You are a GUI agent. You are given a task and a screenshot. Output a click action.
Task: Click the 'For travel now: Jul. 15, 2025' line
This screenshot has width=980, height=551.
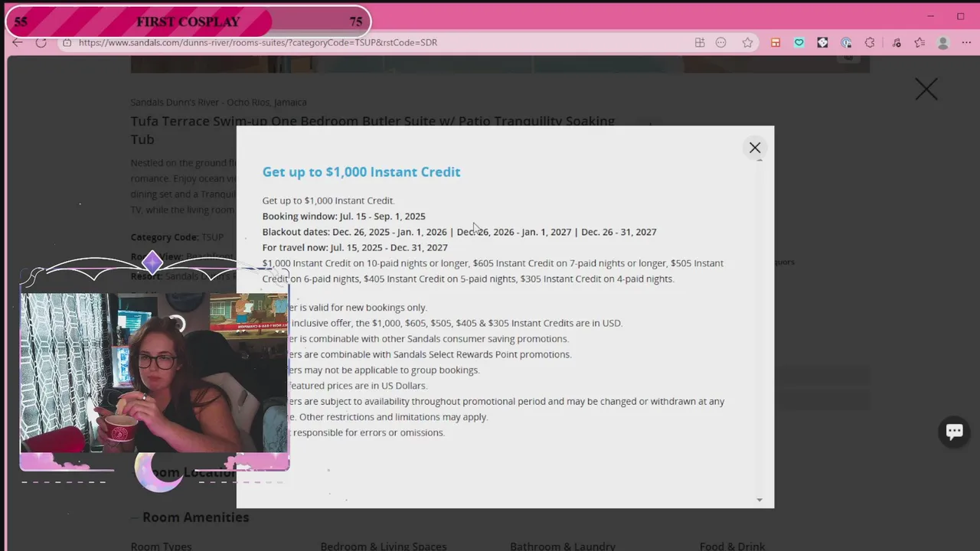(x=354, y=248)
